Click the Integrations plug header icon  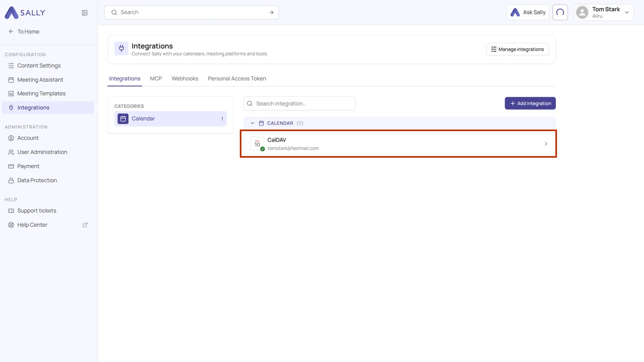[121, 49]
